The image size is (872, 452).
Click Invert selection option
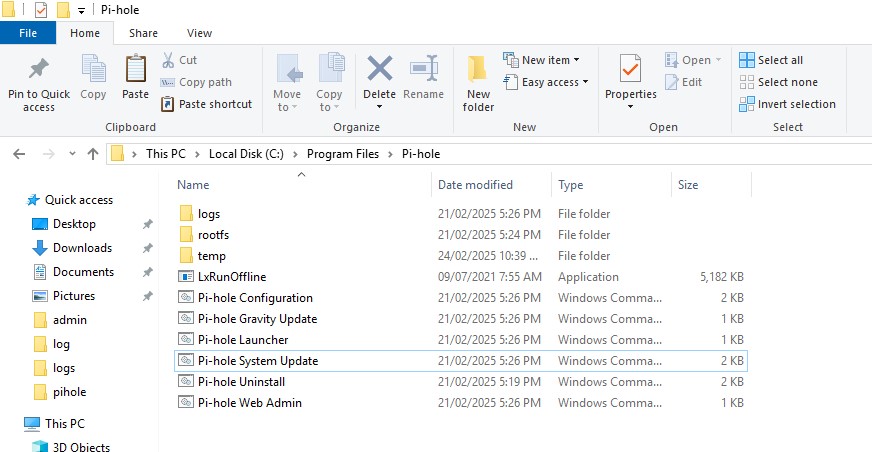point(796,104)
